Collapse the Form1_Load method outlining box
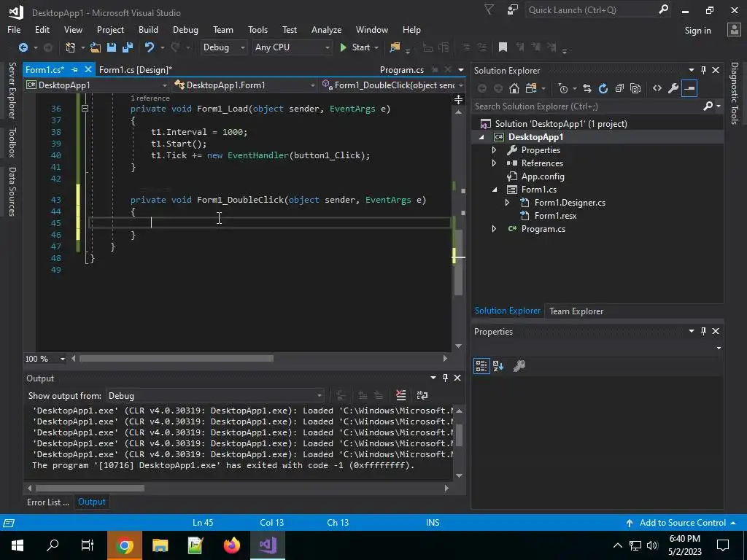This screenshot has height=560, width=747. click(x=85, y=109)
